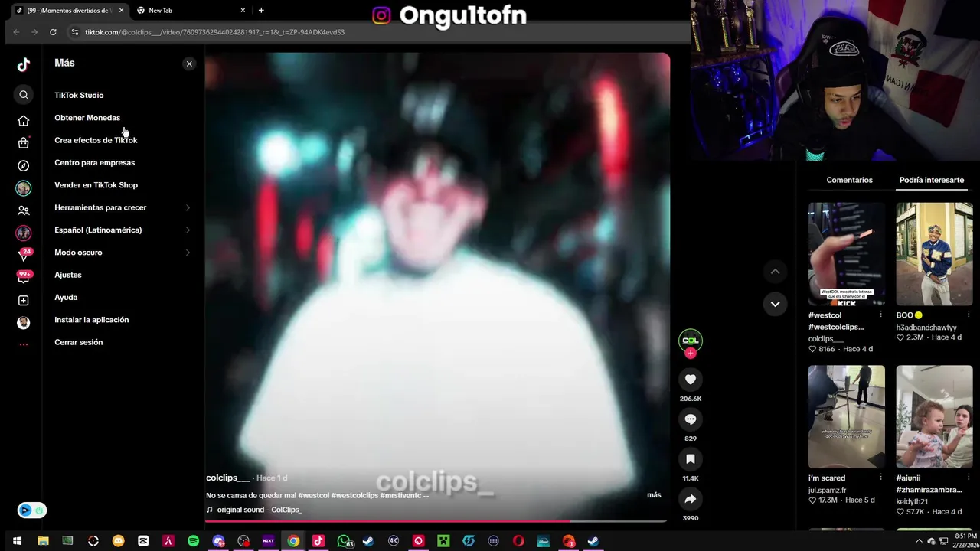Click the browser back arrow
Screen dimensions: 980x551
point(16,32)
